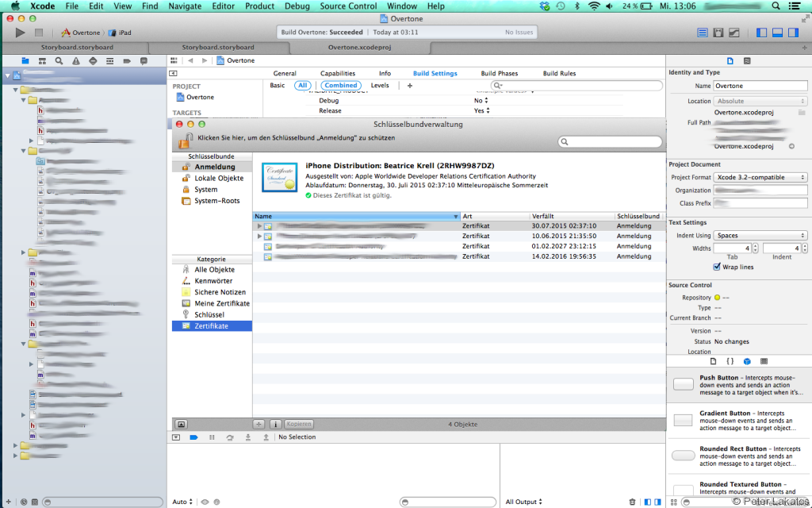Add a new editor tab

(x=804, y=48)
